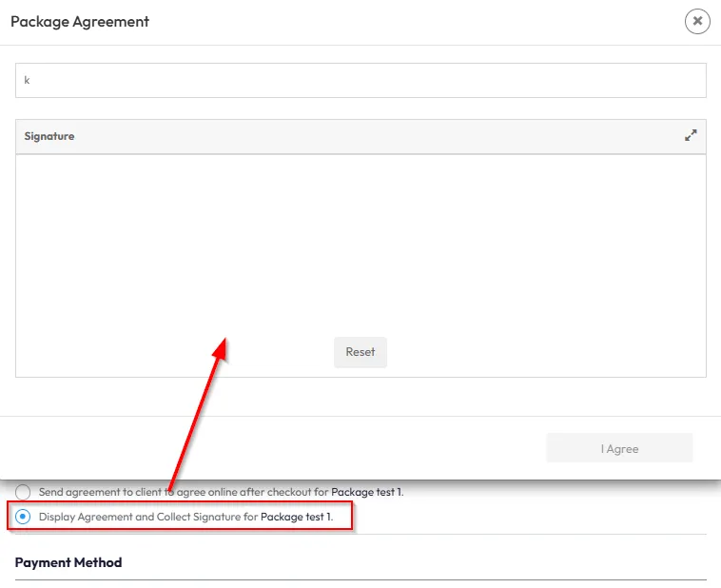The image size is (721, 588).
Task: Click the I Agree button
Action: pos(619,449)
